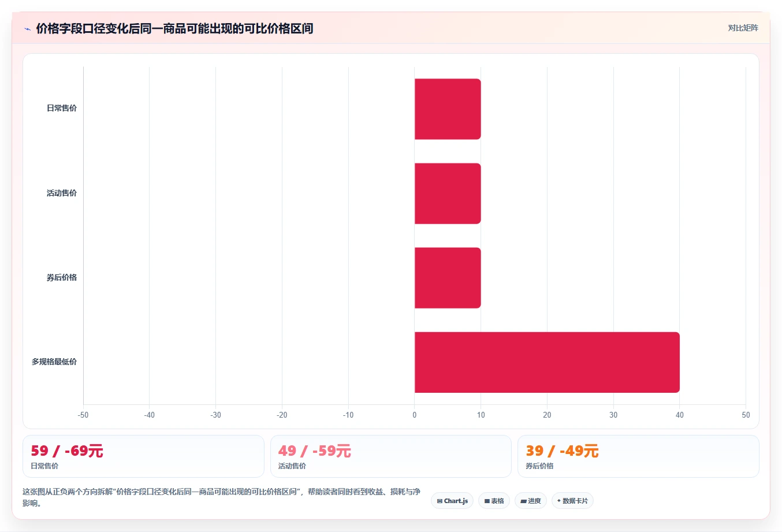Click the x-axis tick label 30

click(x=613, y=415)
